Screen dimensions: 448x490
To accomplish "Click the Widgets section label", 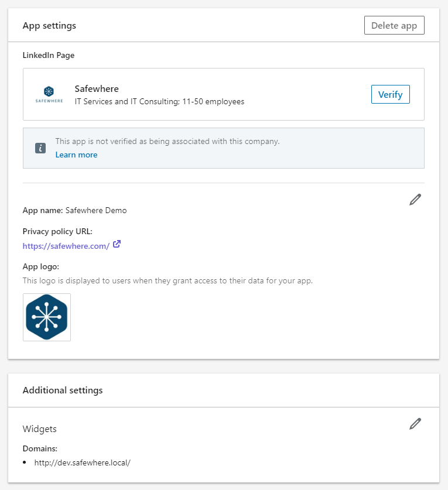I will [39, 429].
